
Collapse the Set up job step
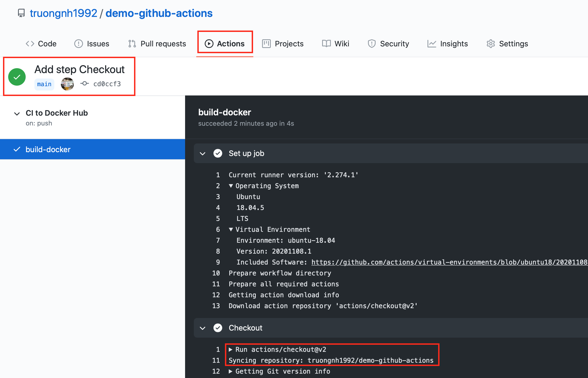(x=203, y=154)
